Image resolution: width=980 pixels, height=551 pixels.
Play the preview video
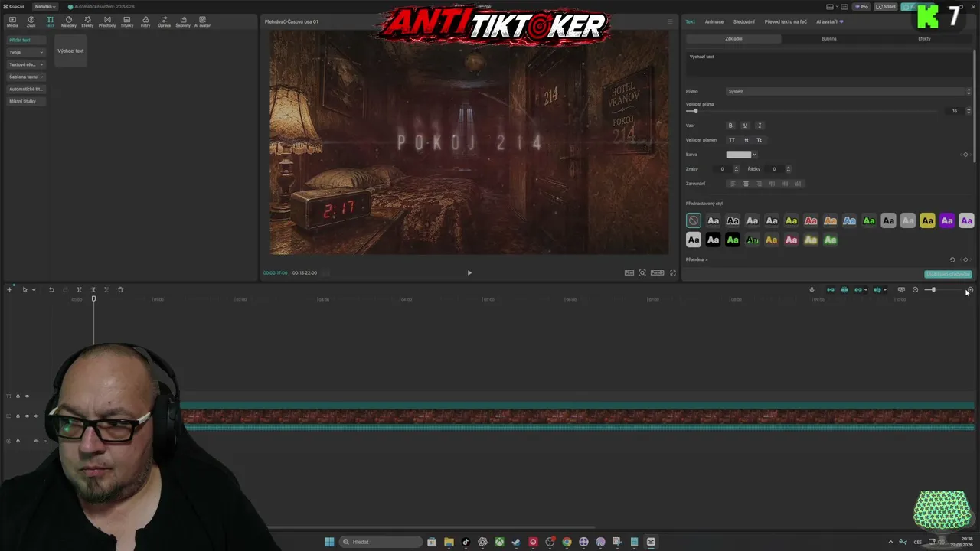[x=469, y=273]
